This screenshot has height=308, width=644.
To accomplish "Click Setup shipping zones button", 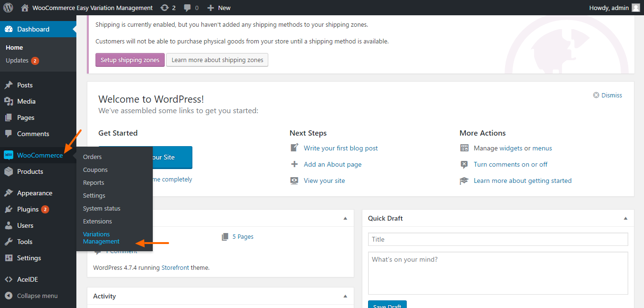I will tap(130, 60).
